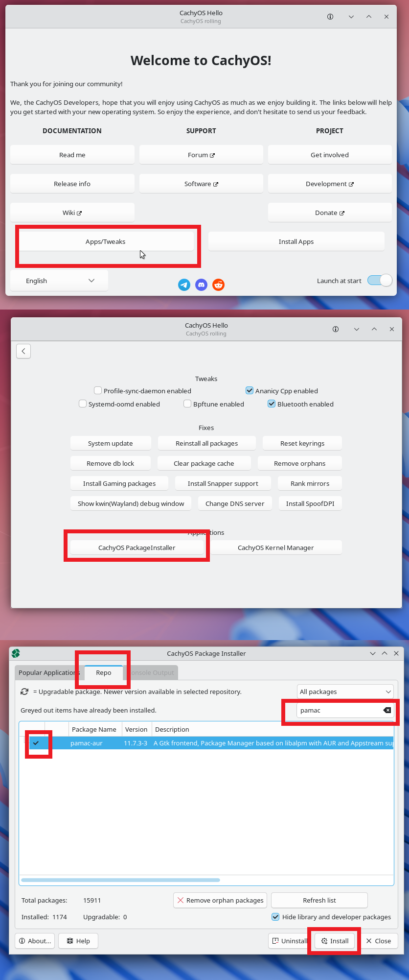Open Apps/Tweaks
Viewport: 409px width, 980px height.
[106, 241]
